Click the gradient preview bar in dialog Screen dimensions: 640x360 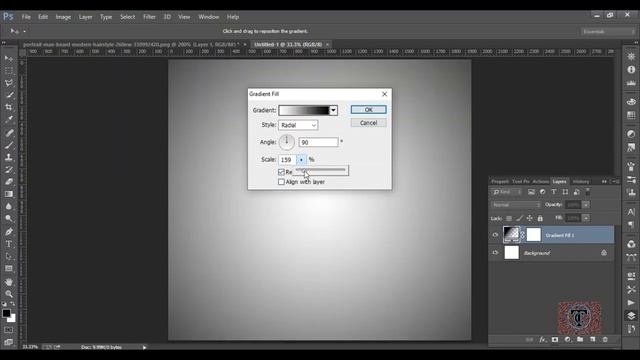point(304,110)
